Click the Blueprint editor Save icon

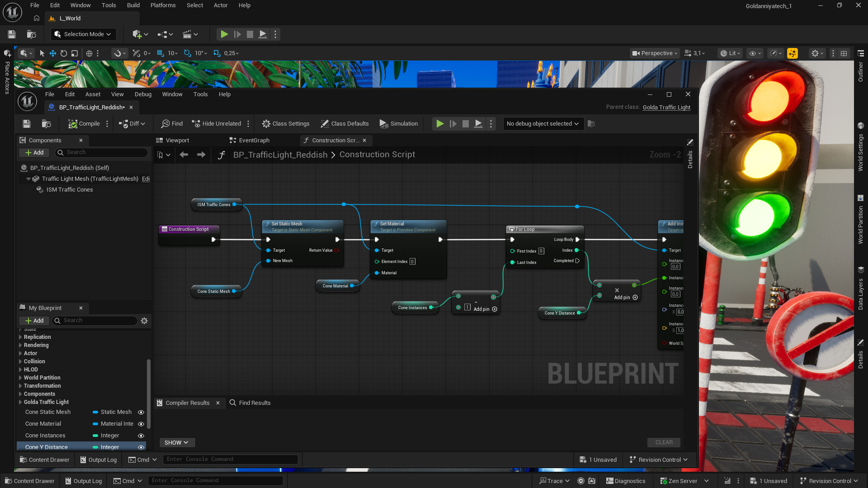click(x=27, y=124)
